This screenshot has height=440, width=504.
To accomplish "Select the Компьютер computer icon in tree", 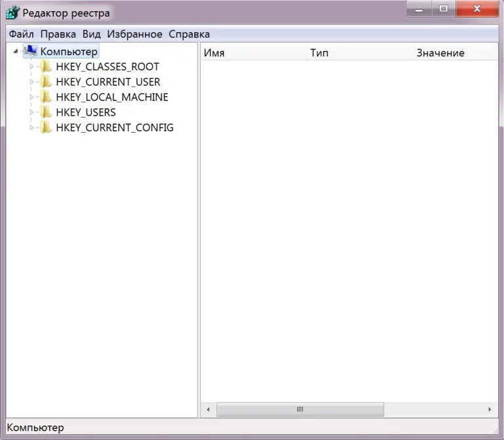I will (x=31, y=51).
